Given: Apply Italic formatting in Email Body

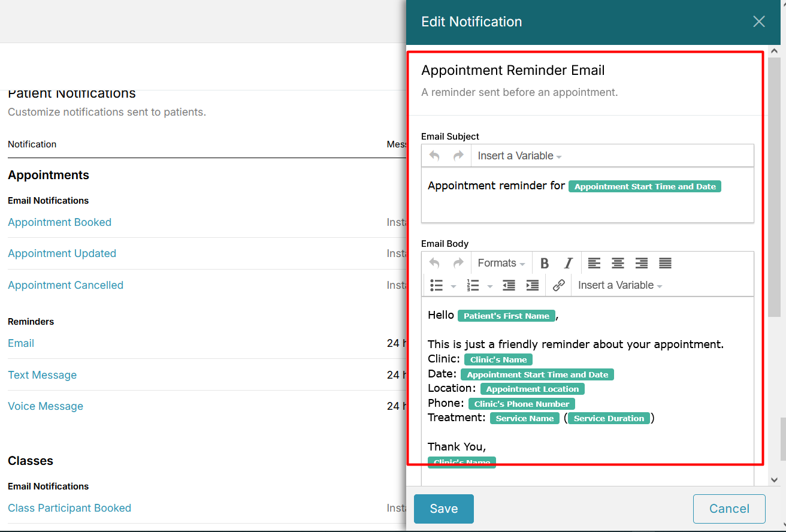Looking at the screenshot, I should (567, 263).
